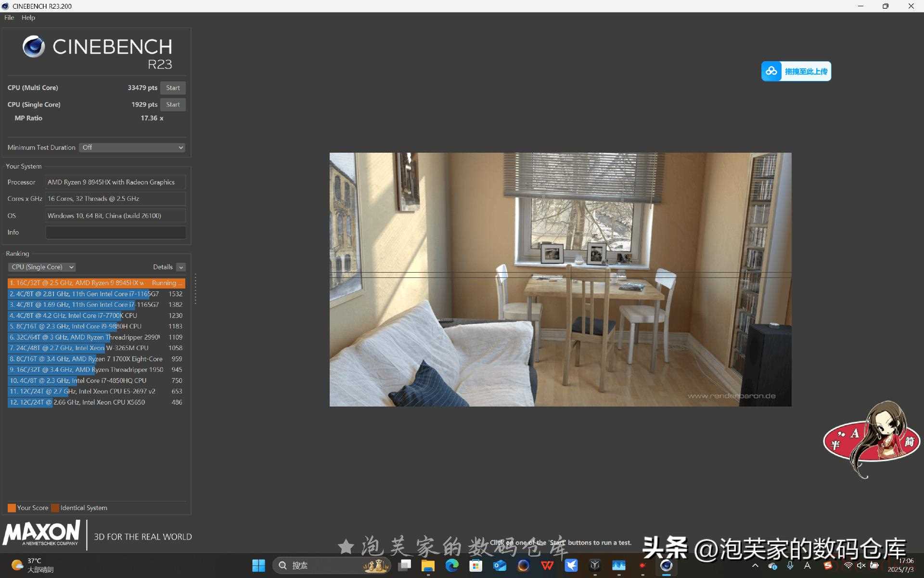Viewport: 924px width, 578px height.
Task: Select ranking row Ryzen Threadripper 1950
Action: tap(96, 369)
